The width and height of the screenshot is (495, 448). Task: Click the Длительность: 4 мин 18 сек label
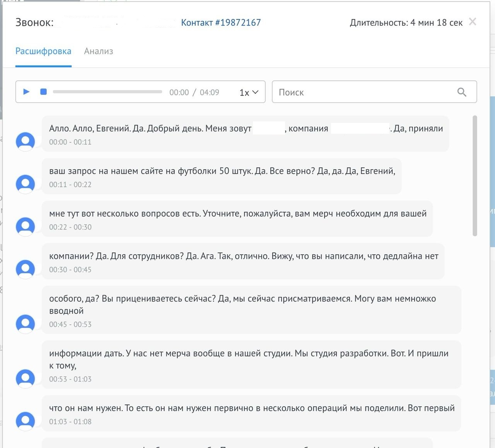pyautogui.click(x=406, y=23)
